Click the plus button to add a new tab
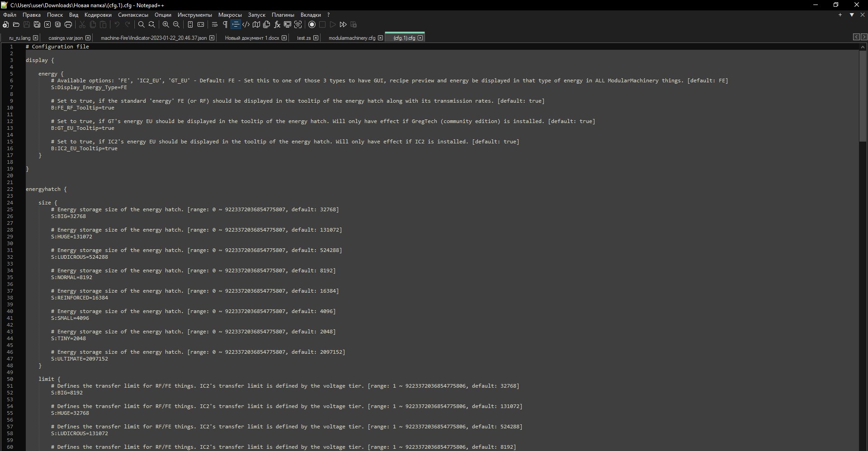Viewport: 868px width, 451px height. (x=840, y=15)
